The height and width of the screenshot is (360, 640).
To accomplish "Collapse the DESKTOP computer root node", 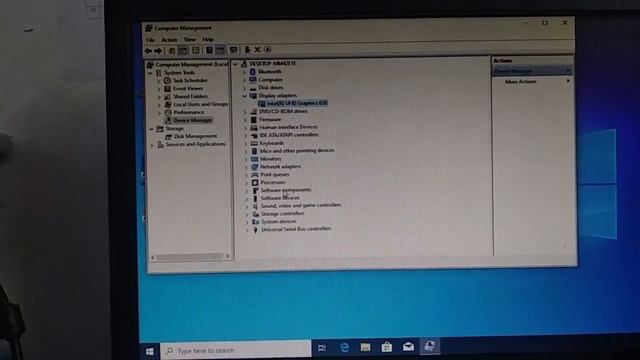I will coord(236,64).
